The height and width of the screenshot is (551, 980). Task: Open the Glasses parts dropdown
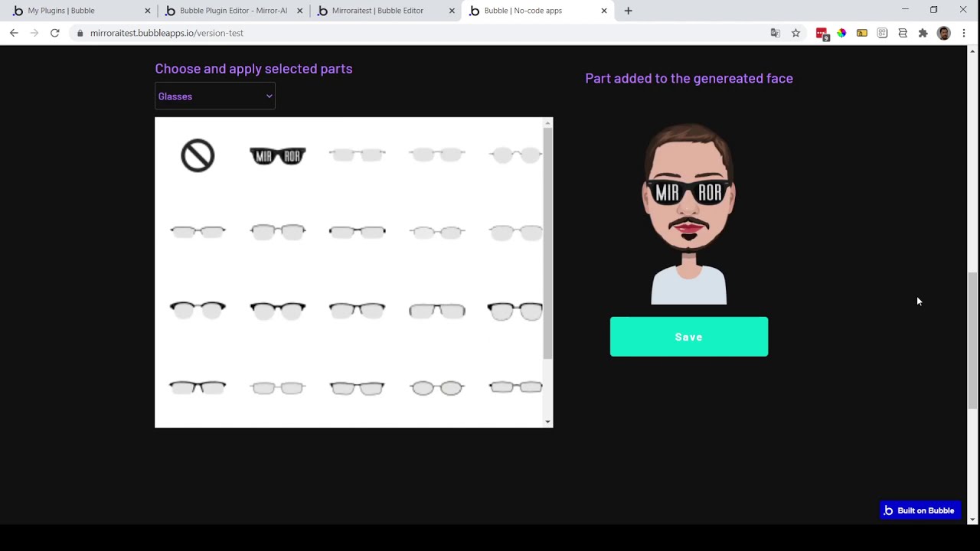coord(215,96)
